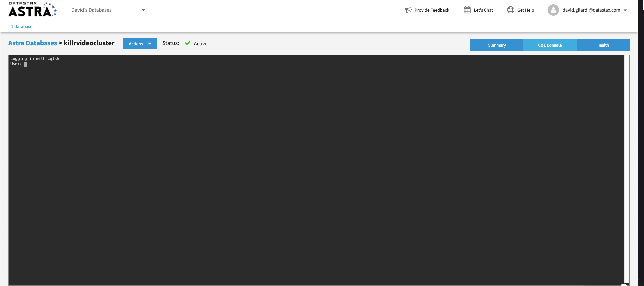
Task: Click the Provide Feedback megaphone icon
Action: pos(408,10)
